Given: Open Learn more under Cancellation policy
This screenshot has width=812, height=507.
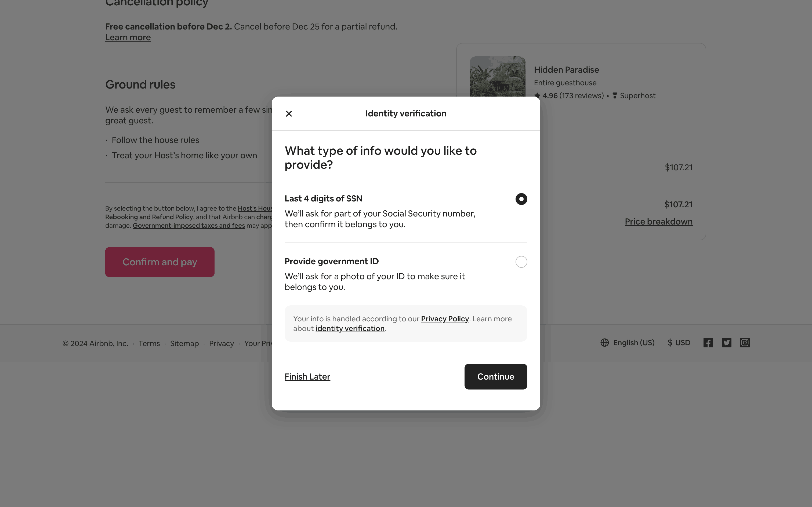Looking at the screenshot, I should click(x=128, y=38).
